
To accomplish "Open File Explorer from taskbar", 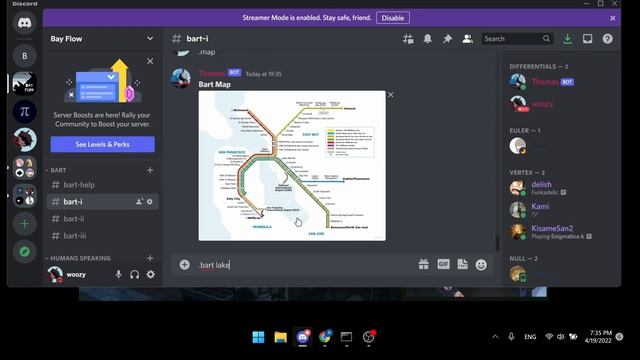I will 280,337.
